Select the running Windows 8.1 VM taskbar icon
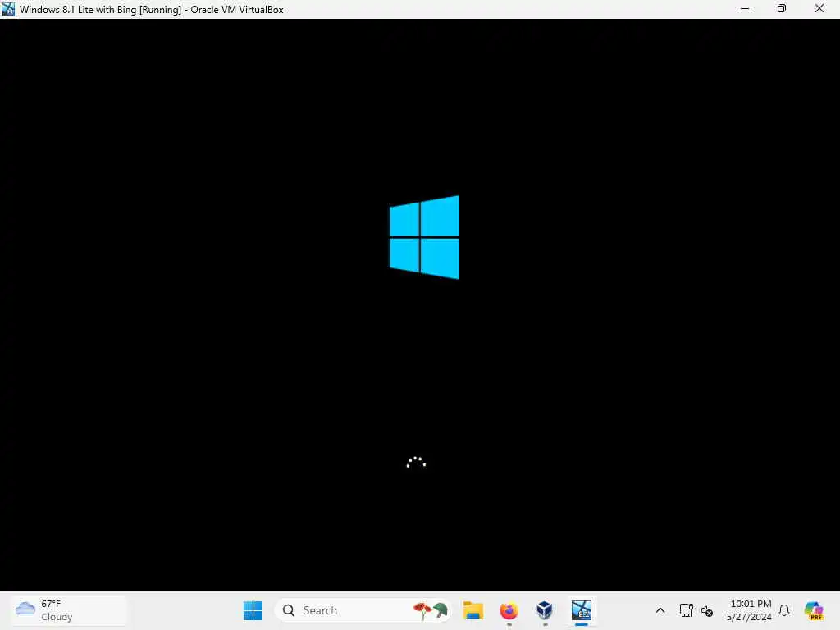Screen dimensions: 840x630 pyautogui.click(x=582, y=610)
